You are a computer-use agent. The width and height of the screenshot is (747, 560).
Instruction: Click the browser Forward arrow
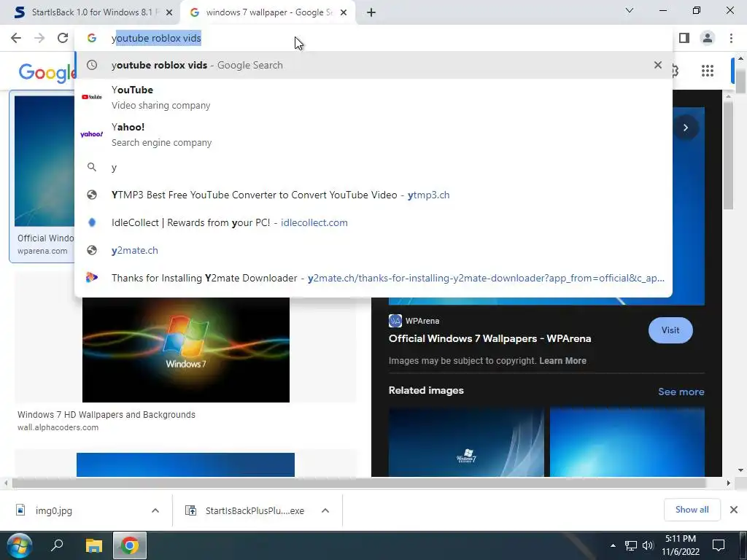click(39, 38)
